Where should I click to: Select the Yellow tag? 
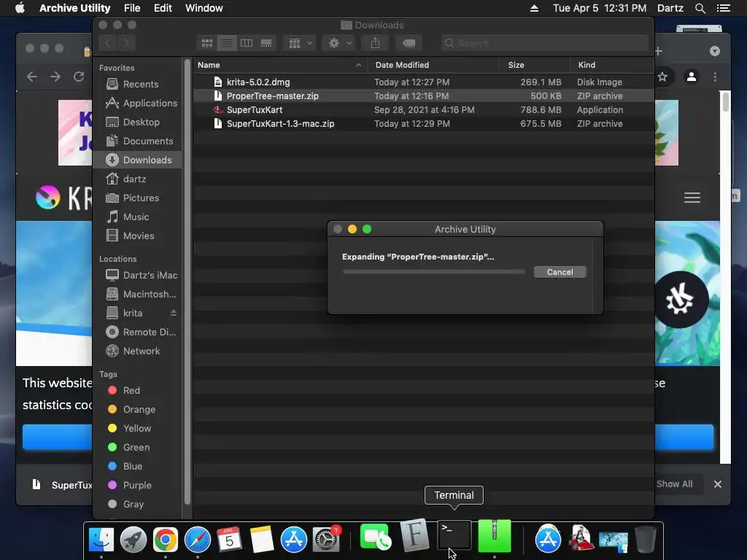[x=138, y=429]
